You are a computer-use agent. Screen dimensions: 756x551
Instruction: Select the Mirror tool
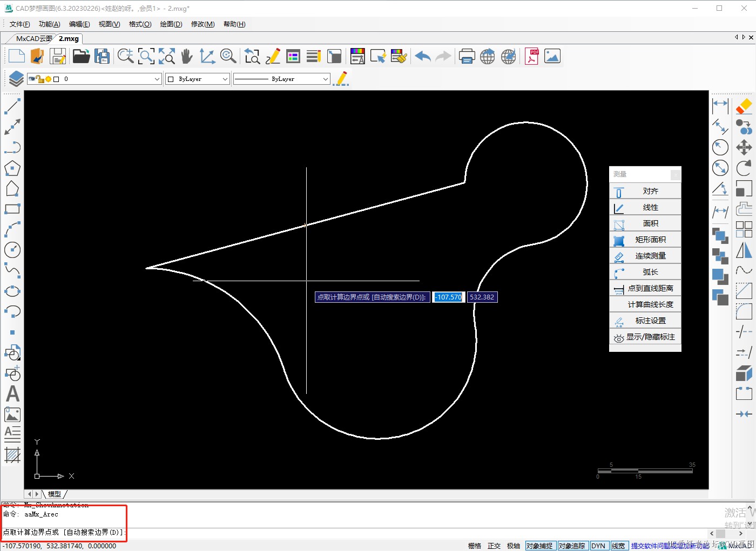744,250
